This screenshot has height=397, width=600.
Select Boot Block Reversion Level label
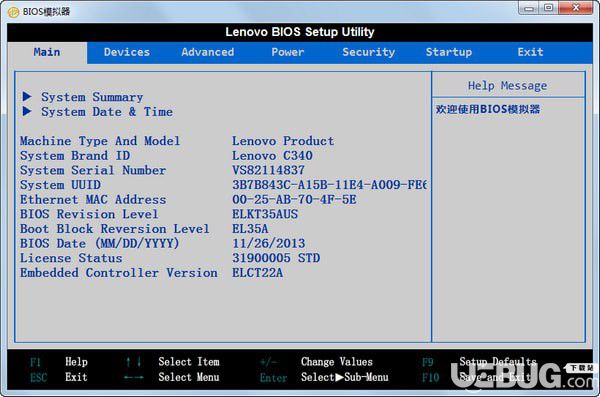(115, 229)
